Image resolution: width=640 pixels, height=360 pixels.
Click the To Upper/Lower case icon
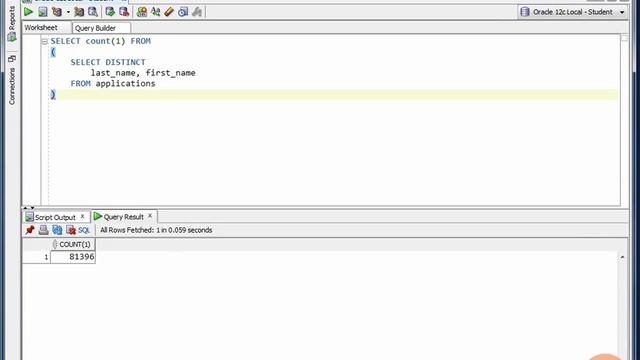pos(156,12)
